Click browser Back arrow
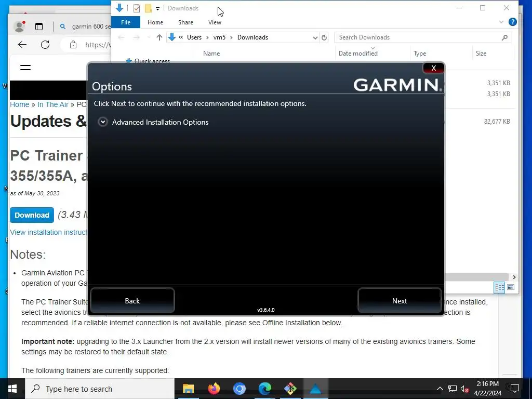 click(x=22, y=45)
